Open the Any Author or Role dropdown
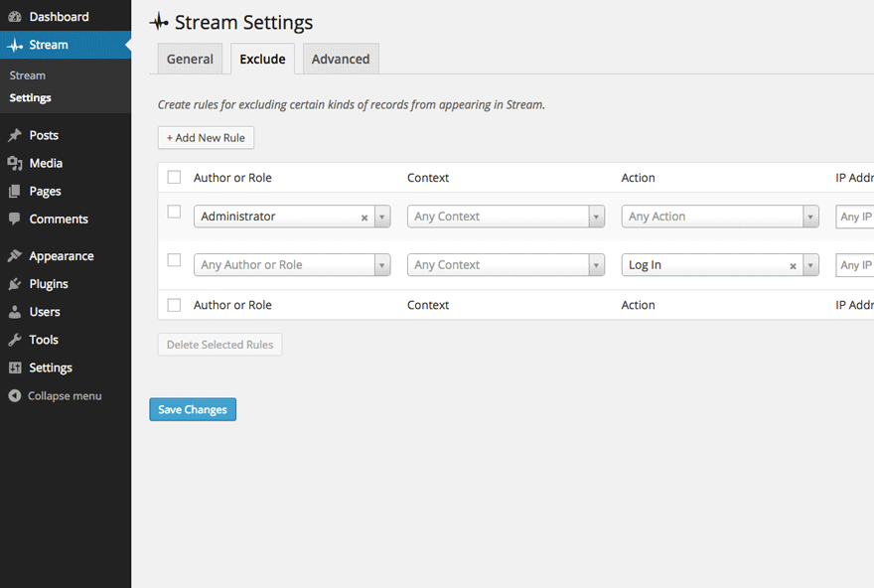This screenshot has width=874, height=588. click(292, 265)
